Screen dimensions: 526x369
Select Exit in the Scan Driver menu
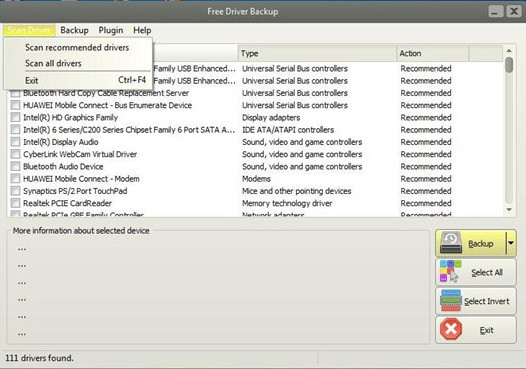coord(77,81)
